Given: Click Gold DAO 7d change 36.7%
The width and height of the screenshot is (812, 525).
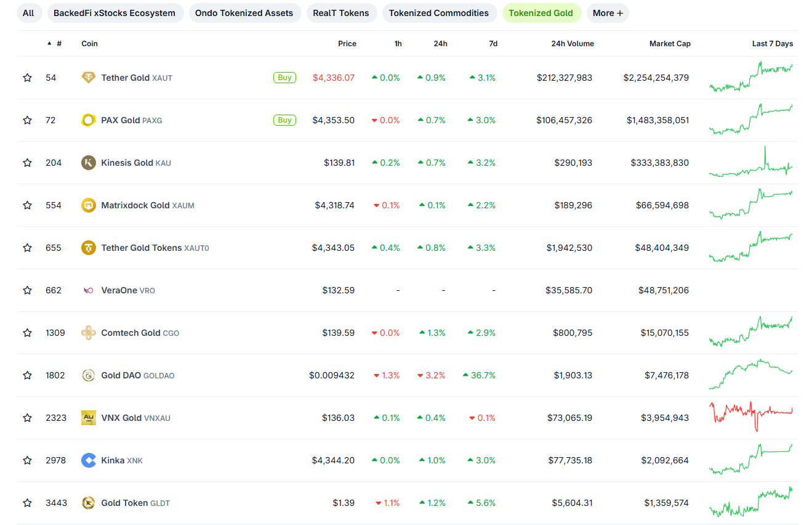Looking at the screenshot, I should click(480, 375).
